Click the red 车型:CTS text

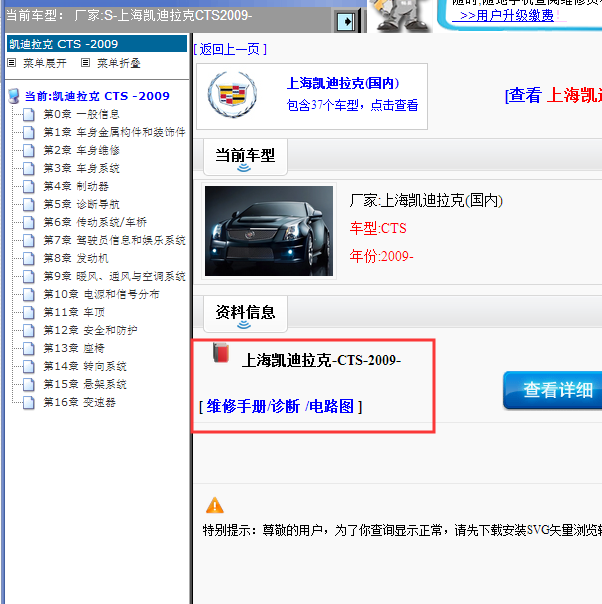[378, 228]
